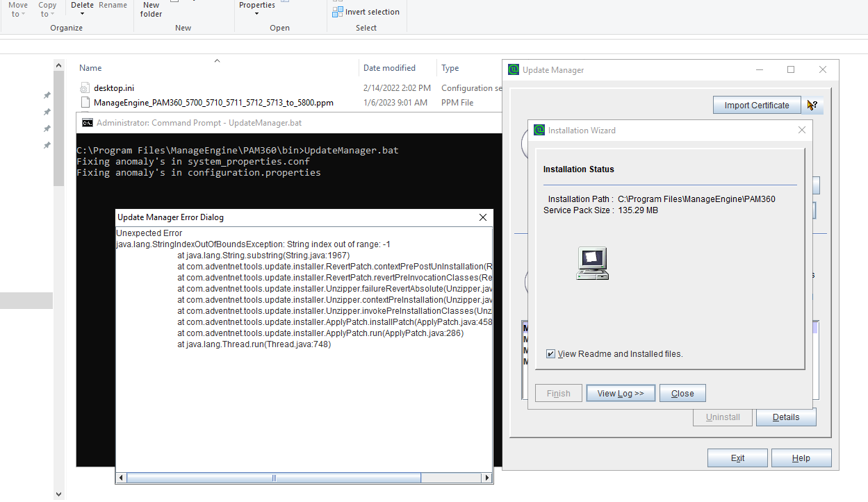The width and height of the screenshot is (868, 502).
Task: Click the Unexpected Error text
Action: click(149, 233)
